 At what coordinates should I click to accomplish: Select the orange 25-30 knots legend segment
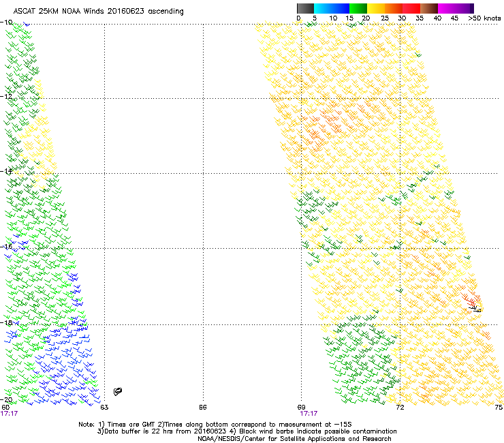point(394,8)
